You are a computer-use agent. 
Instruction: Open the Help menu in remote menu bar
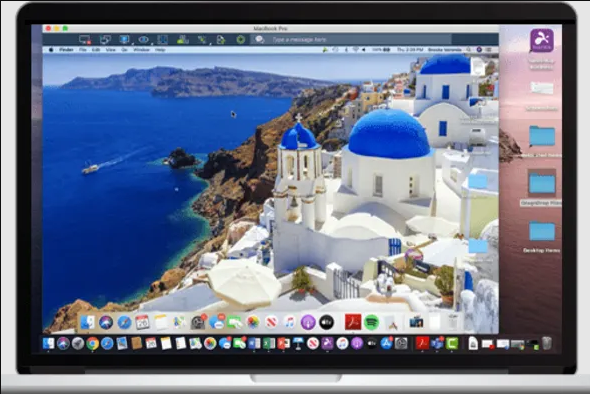click(160, 50)
